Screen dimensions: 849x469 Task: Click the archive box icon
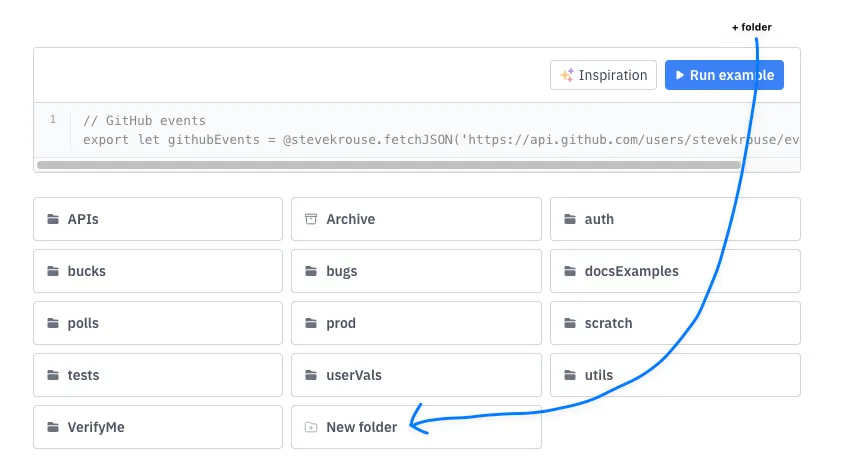click(x=311, y=219)
